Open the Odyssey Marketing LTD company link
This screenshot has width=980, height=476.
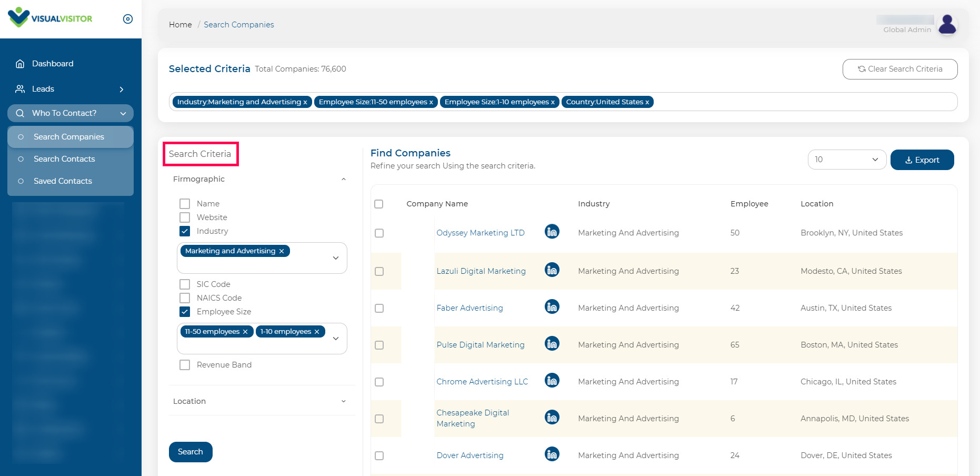[x=481, y=233]
